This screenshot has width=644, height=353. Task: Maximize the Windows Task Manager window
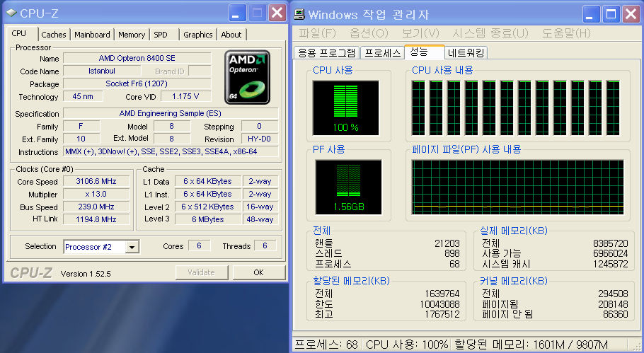611,14
